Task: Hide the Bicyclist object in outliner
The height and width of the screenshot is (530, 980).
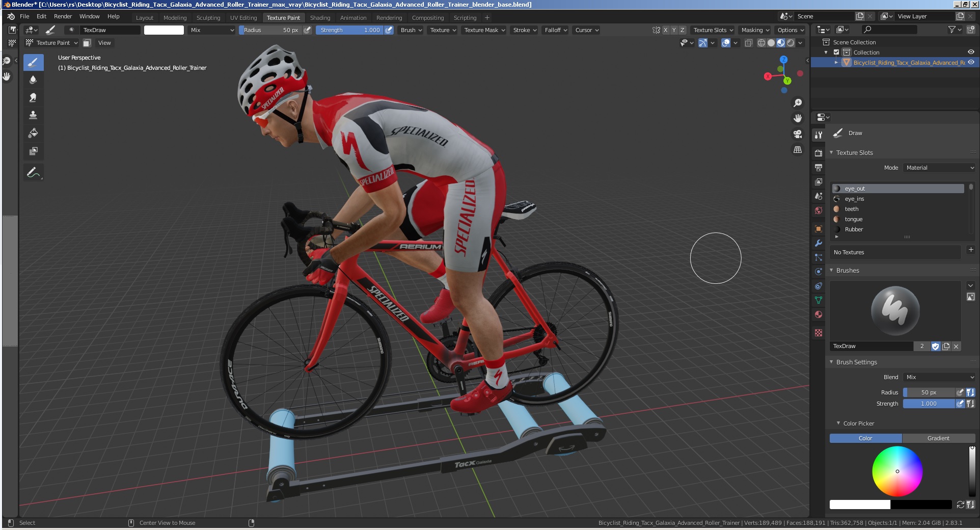Action: point(971,62)
